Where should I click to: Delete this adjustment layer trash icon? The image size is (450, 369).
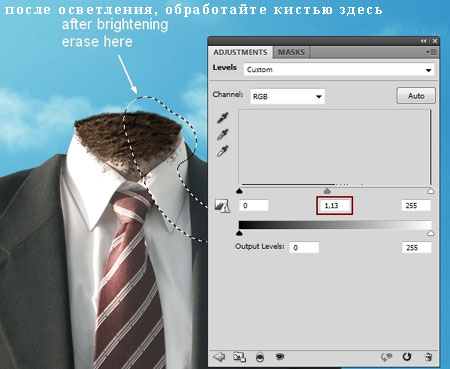[x=428, y=357]
